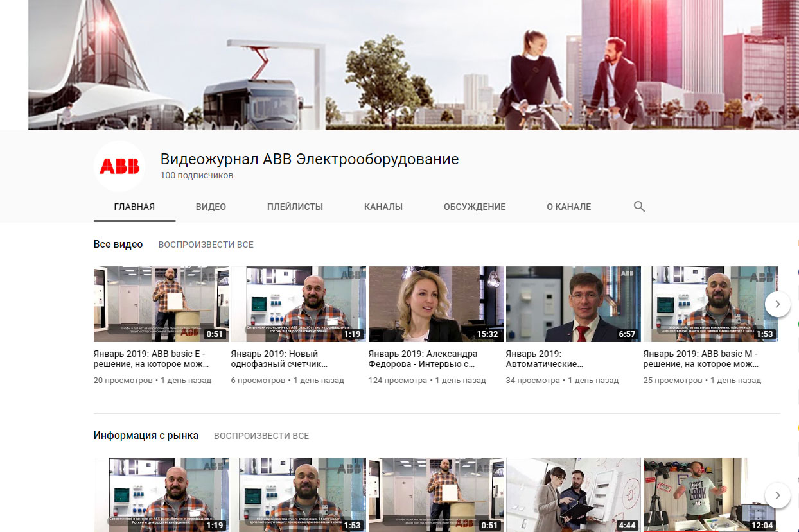Click 20 просмотров under ABB basic E video
799x532 pixels.
(123, 381)
